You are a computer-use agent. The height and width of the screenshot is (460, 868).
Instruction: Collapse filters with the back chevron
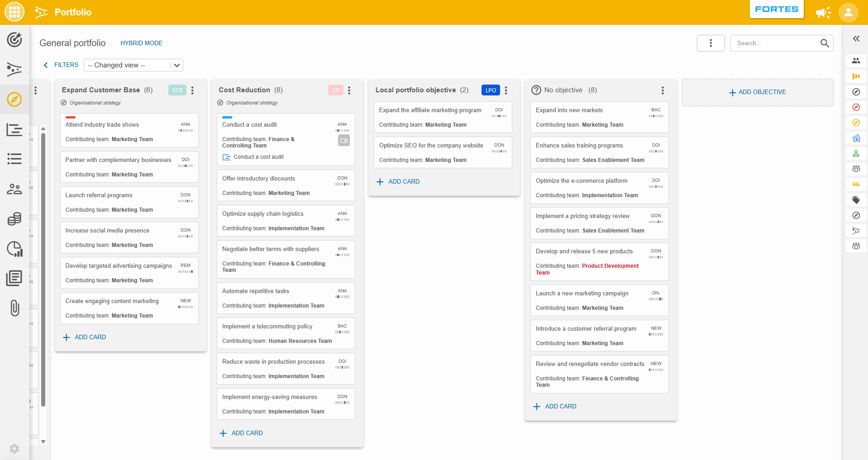[x=46, y=65]
